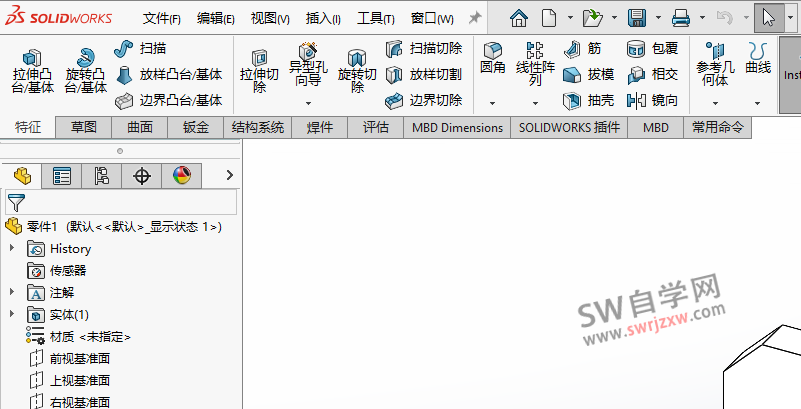The image size is (801, 409).
Task: Open the DisplayManager color ball tab
Action: tap(182, 176)
